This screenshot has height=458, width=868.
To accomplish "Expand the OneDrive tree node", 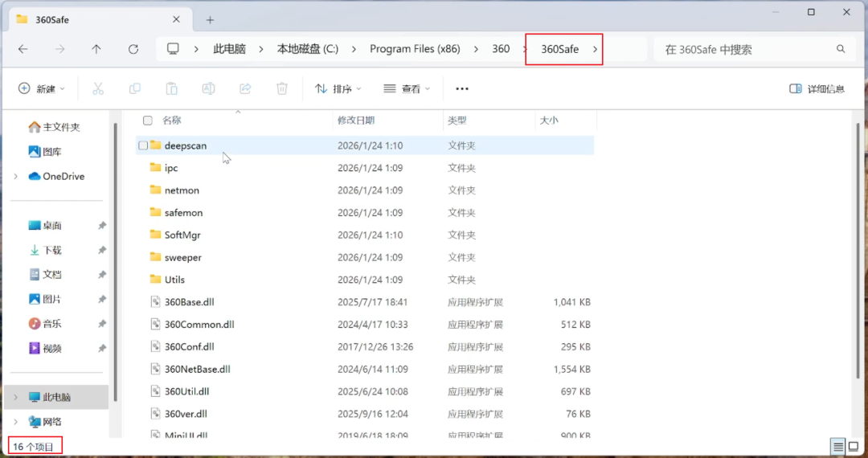I will [15, 177].
